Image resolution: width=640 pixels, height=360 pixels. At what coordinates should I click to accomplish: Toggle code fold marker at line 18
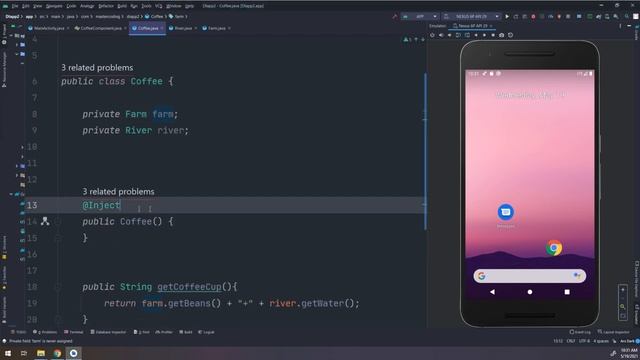coord(58,287)
